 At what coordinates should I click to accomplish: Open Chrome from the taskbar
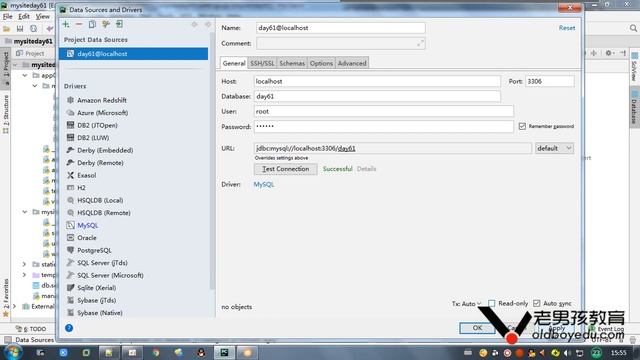pos(156,353)
